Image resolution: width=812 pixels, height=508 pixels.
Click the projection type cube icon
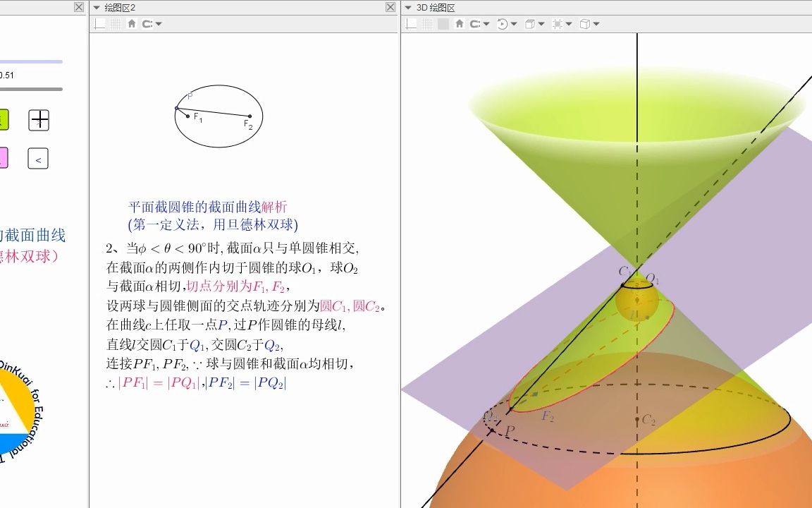coord(584,24)
